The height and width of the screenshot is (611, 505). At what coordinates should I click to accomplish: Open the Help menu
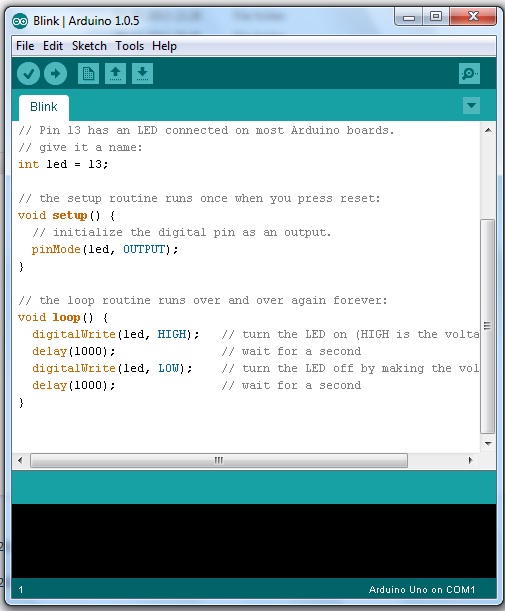coord(164,46)
